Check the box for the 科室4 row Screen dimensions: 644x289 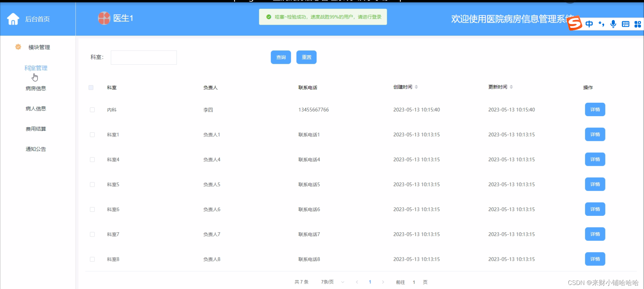point(92,160)
